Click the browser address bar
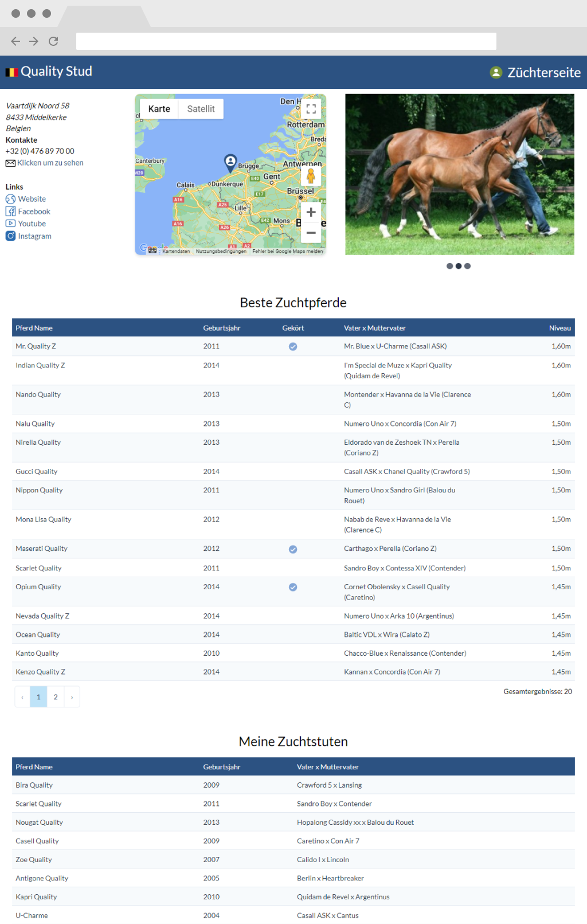 (286, 41)
